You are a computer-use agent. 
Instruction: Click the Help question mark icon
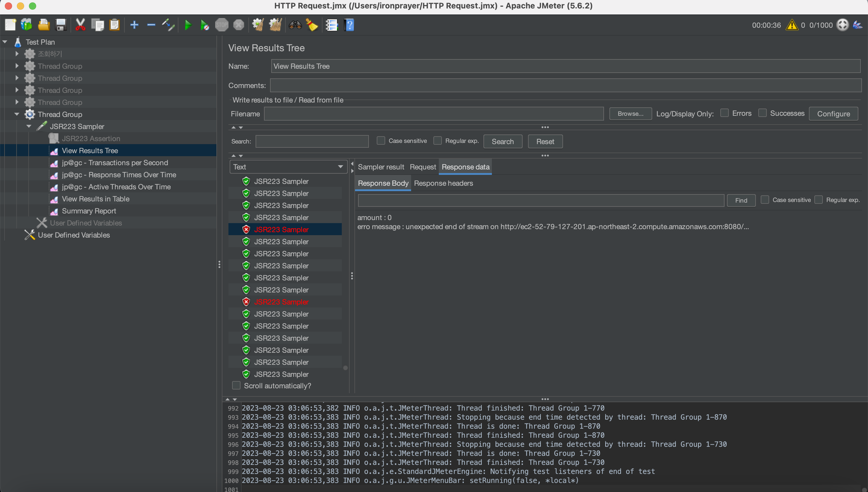(349, 25)
